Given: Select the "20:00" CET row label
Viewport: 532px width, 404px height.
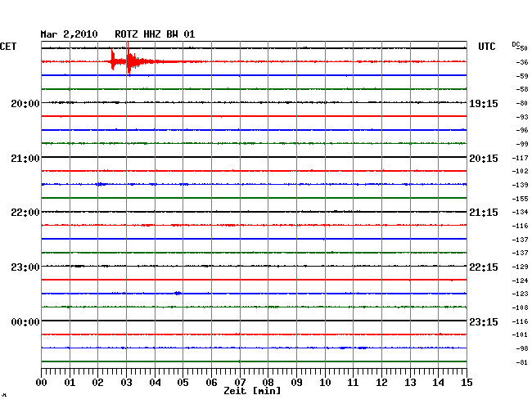Looking at the screenshot, I should 25,103.
